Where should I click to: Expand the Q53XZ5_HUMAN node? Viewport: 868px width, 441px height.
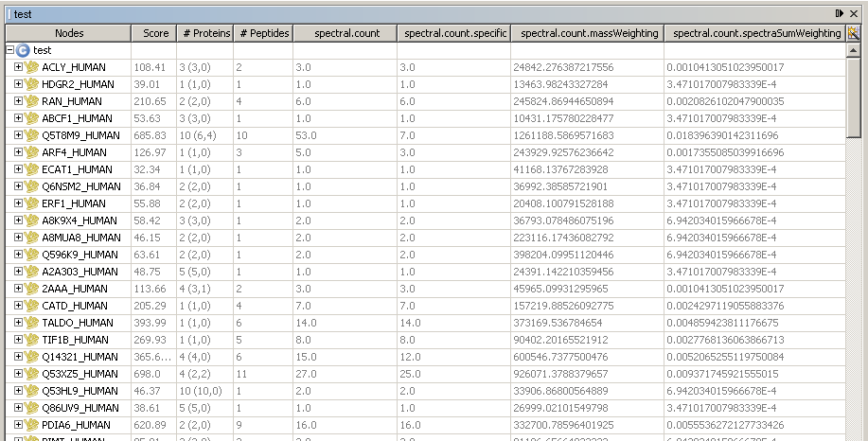click(18, 374)
